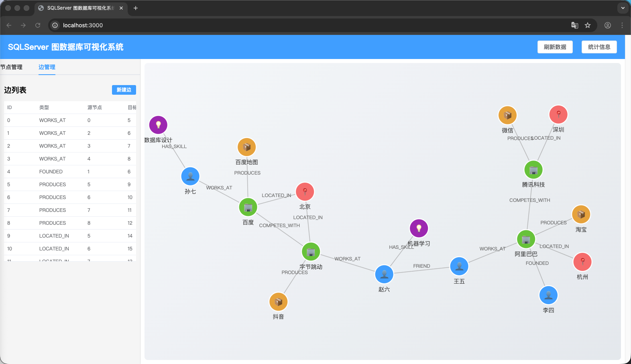
Task: Click COMPETES_WITH label below 腾讯科技
Action: (x=530, y=200)
